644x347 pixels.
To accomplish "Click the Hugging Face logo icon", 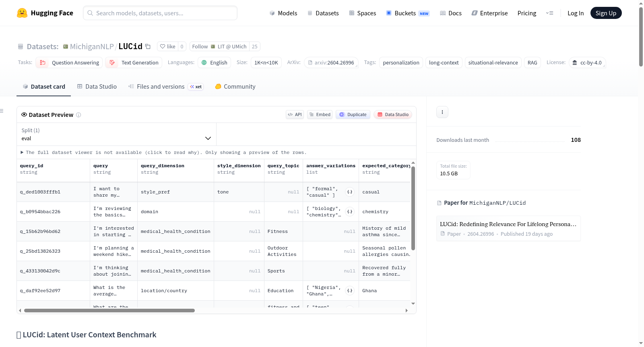I will click(x=22, y=13).
